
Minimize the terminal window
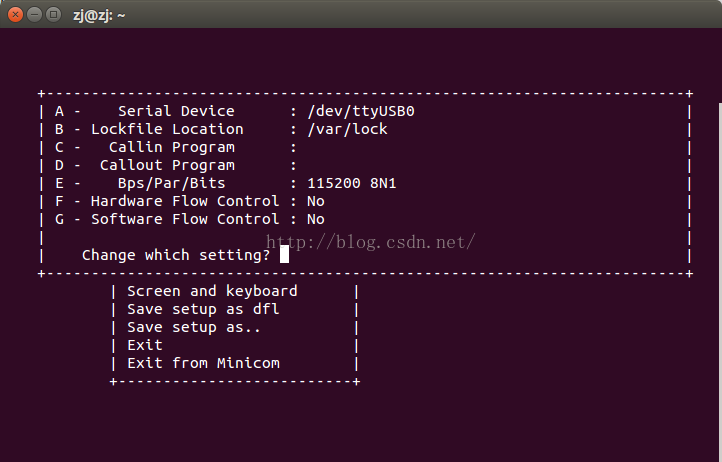[35, 15]
